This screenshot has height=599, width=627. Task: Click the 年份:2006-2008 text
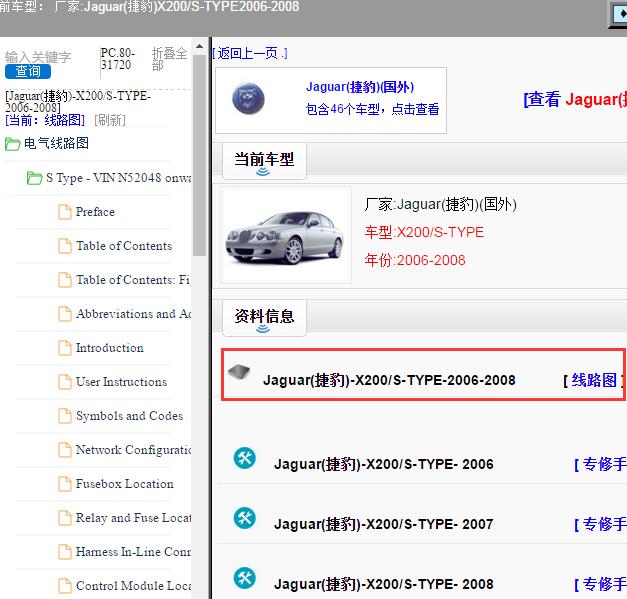pos(415,260)
